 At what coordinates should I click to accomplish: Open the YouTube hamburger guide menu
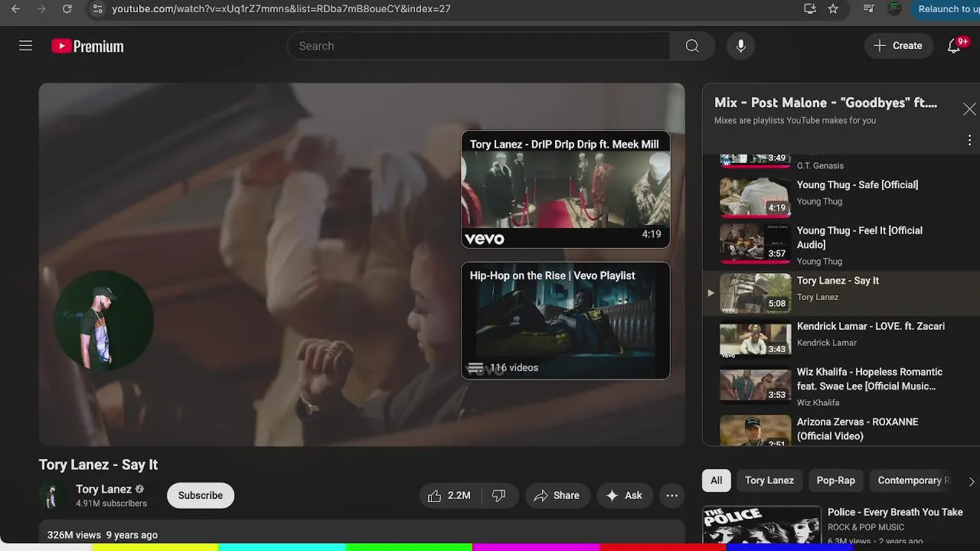click(x=25, y=46)
